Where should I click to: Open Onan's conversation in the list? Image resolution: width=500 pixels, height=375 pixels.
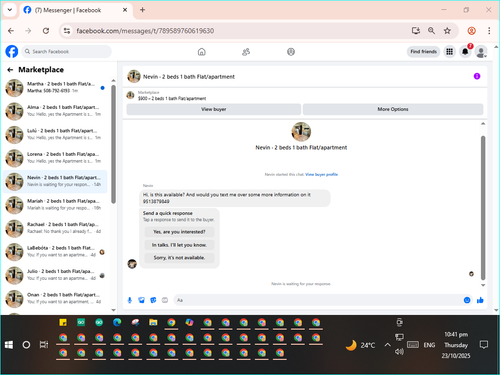pyautogui.click(x=55, y=298)
